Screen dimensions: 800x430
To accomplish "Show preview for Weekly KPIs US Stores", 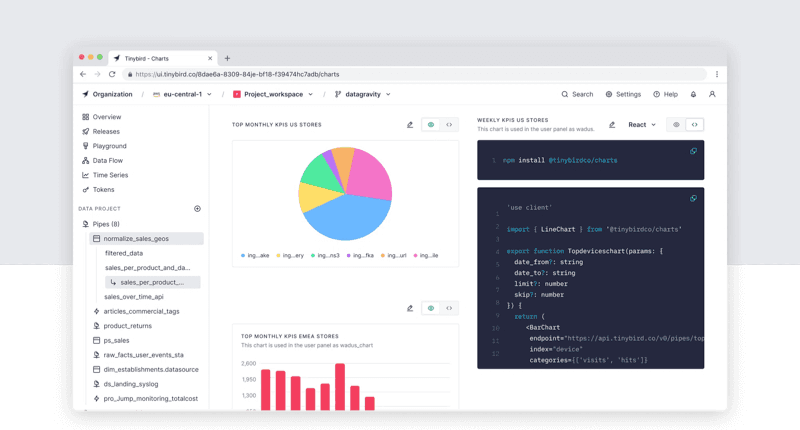I will pyautogui.click(x=677, y=125).
